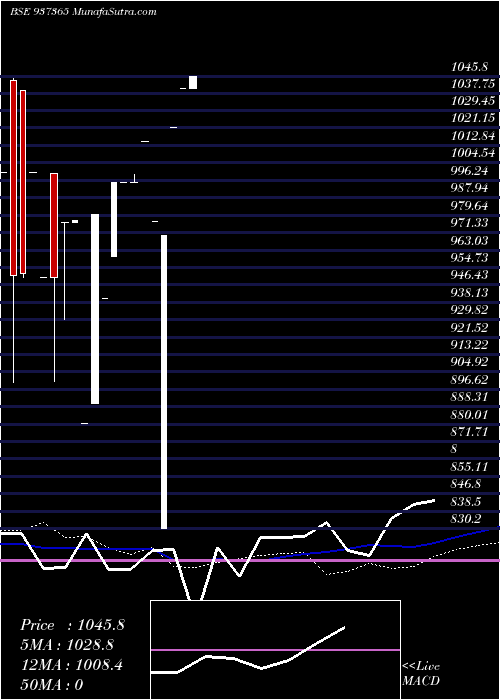The image size is (500, 700).
Task: Click the 946.43 axis value
Action: (x=469, y=275)
